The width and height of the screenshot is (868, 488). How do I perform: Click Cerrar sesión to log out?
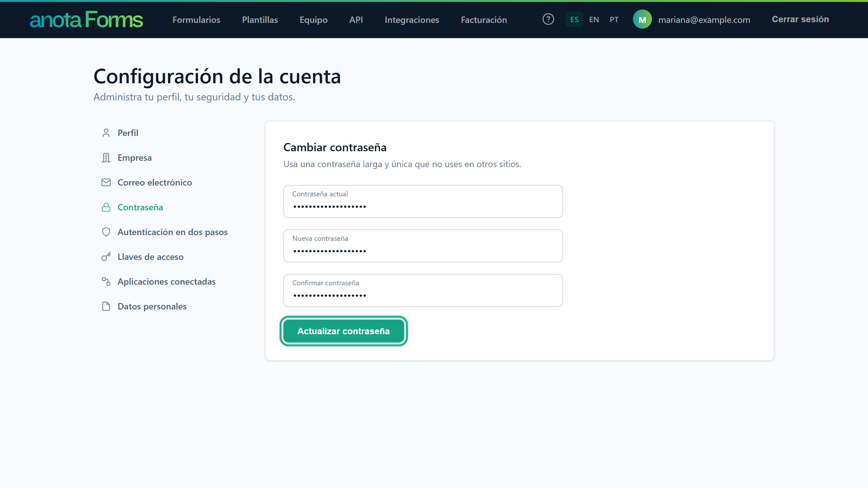pyautogui.click(x=800, y=19)
